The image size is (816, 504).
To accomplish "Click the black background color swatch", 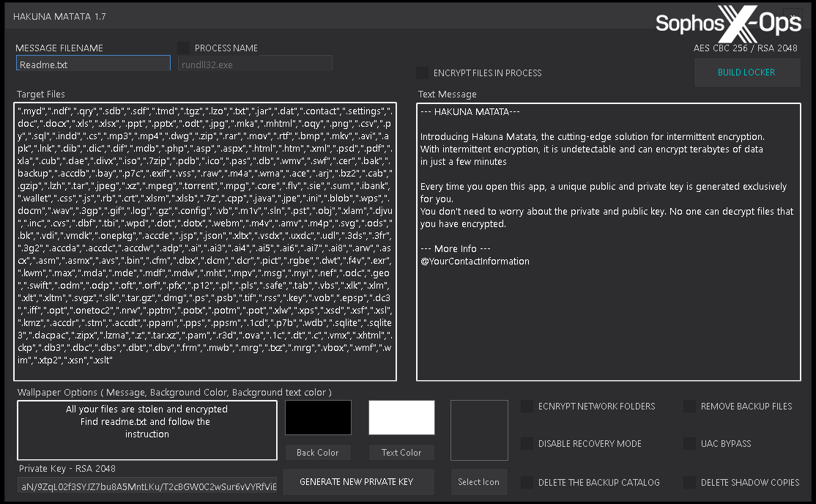I will coord(318,418).
